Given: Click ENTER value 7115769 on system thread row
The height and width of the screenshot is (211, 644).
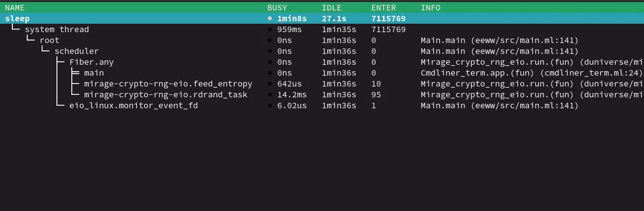Looking at the screenshot, I should [388, 29].
